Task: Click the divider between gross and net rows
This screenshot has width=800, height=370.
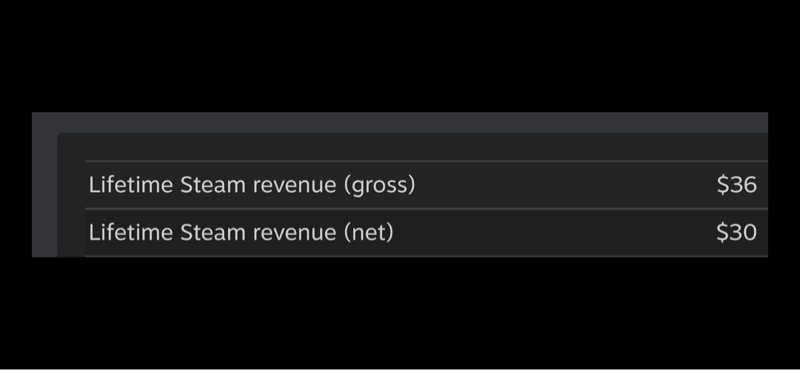Action: pyautogui.click(x=426, y=209)
